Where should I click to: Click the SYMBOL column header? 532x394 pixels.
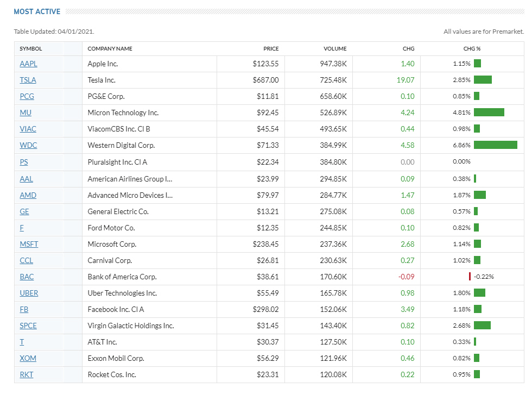coord(31,48)
